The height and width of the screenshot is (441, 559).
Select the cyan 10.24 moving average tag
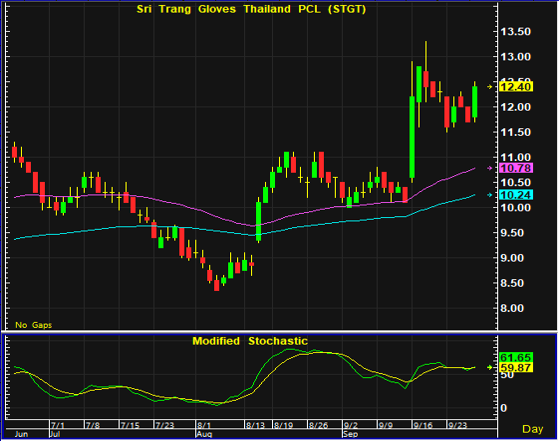pos(516,195)
